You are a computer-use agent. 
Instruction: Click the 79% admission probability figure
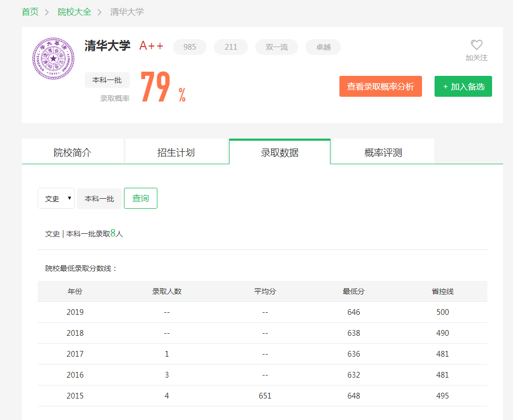click(x=163, y=87)
